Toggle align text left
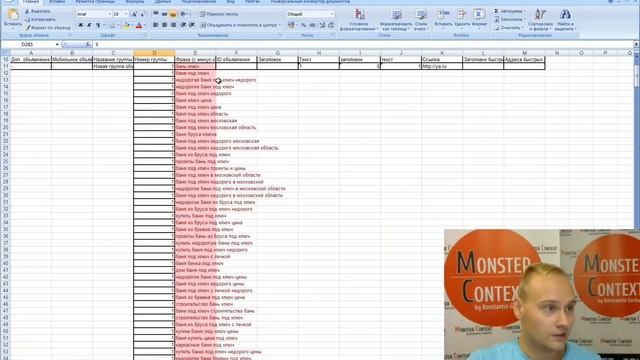The width and height of the screenshot is (640, 360). (x=156, y=25)
